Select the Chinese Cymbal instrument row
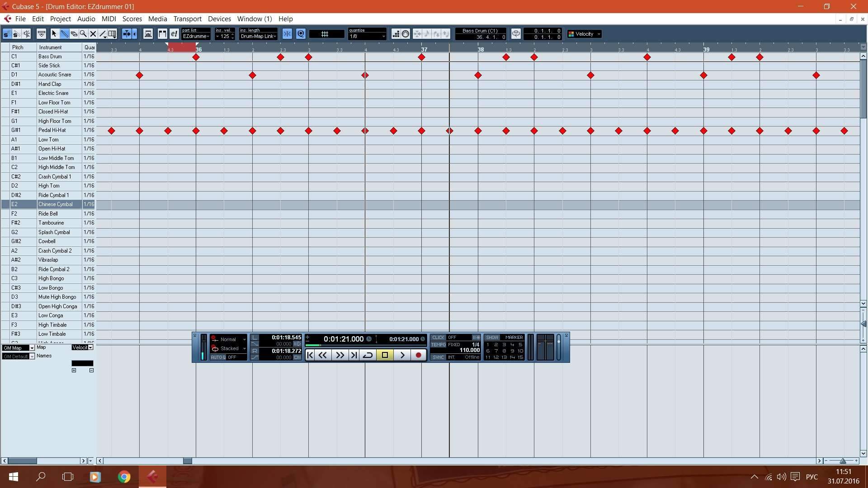The image size is (868, 488). click(55, 204)
